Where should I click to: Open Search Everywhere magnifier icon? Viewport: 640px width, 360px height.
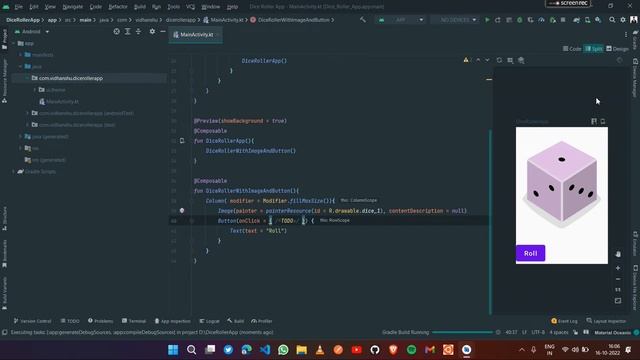612,20
